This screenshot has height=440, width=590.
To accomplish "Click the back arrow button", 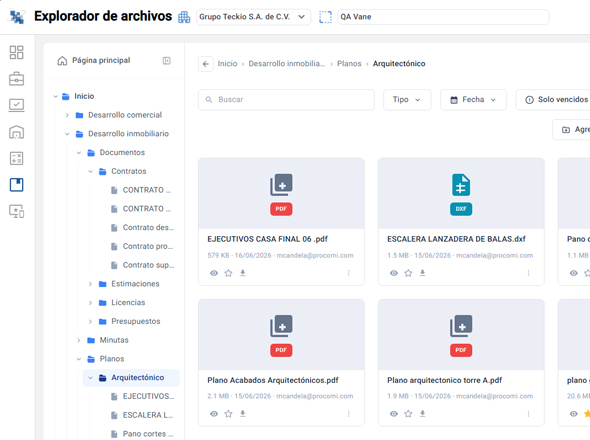I will 205,64.
